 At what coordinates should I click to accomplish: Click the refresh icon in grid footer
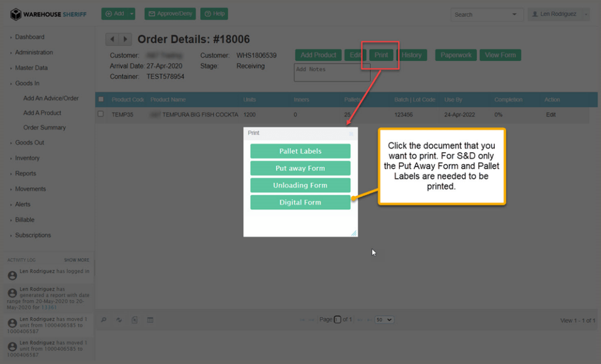coord(119,320)
